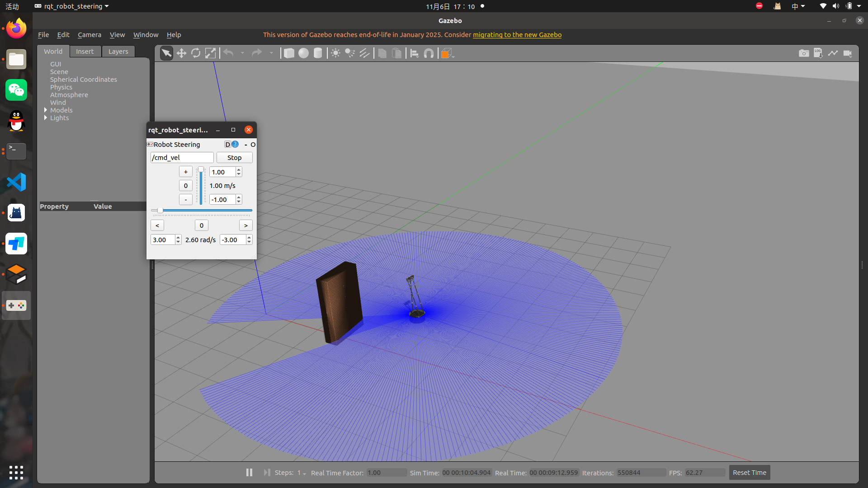Open the Steps dropdown arrow
Viewport: 868px width, 488px height.
coord(304,474)
